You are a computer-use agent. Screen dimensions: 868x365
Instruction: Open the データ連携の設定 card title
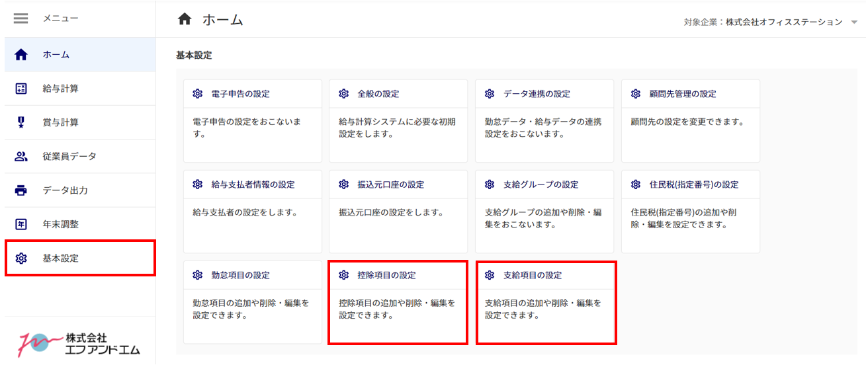[x=537, y=94]
